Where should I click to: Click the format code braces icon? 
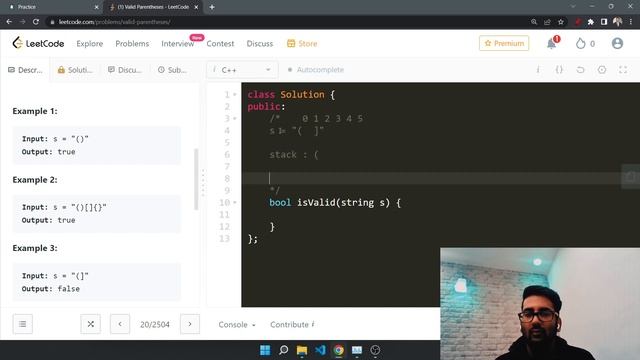coord(559,70)
